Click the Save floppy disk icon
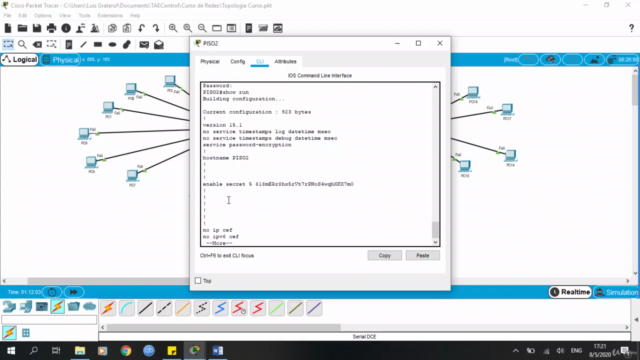 [x=37, y=28]
